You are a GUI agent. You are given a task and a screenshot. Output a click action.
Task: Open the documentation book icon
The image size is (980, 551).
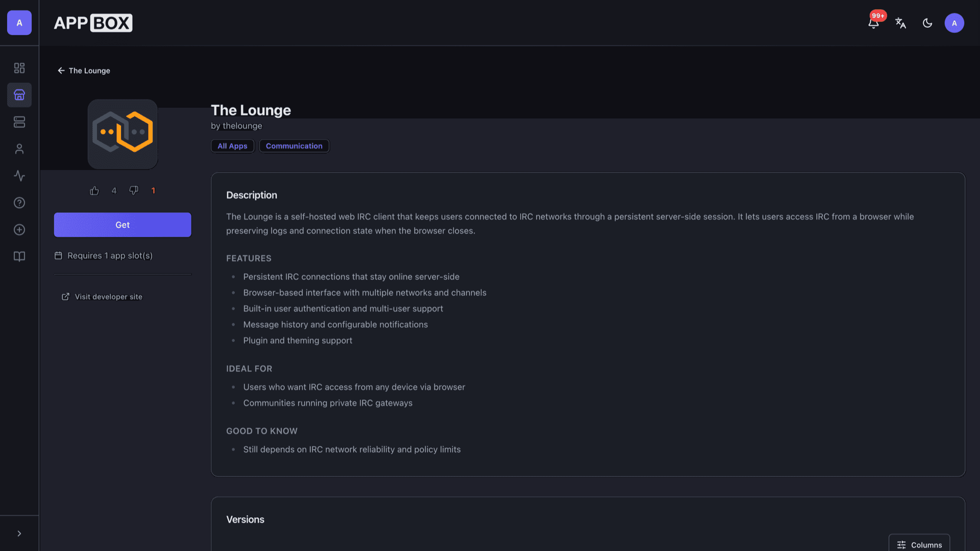pos(19,257)
